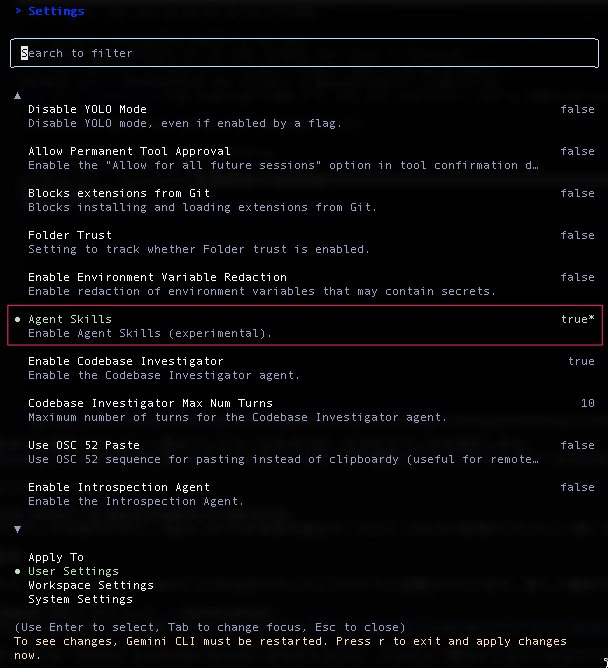
Task: Toggle Enable Codebase Investigator setting
Action: point(125,361)
